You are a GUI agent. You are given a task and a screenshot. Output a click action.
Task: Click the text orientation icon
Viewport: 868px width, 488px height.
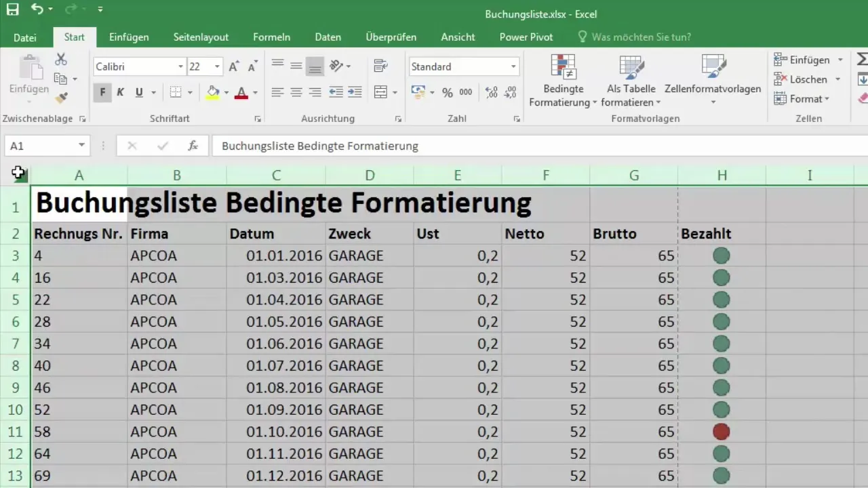[x=336, y=66]
